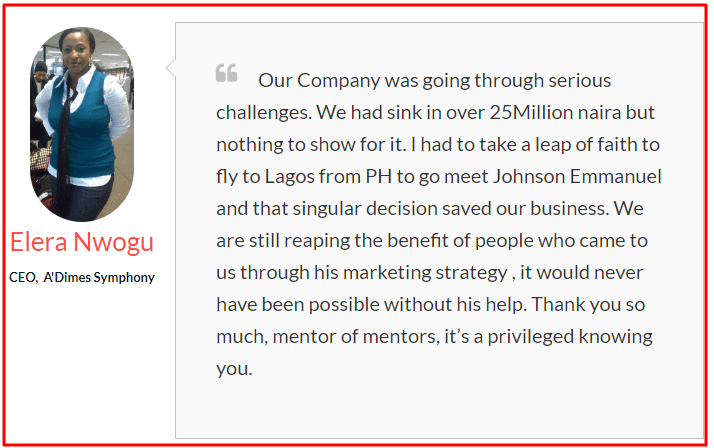Image resolution: width=714 pixels, height=448 pixels.
Task: Click the "Thank you so" text
Action: click(x=606, y=305)
